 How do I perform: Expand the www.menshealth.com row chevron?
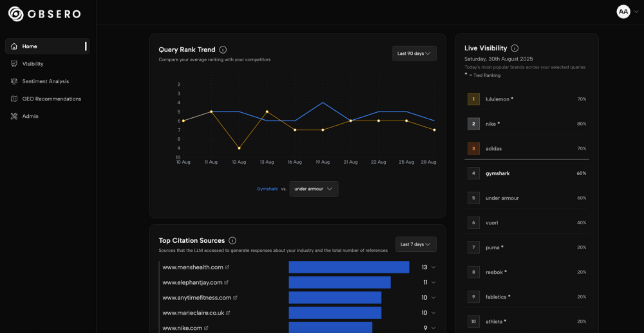pyautogui.click(x=433, y=267)
